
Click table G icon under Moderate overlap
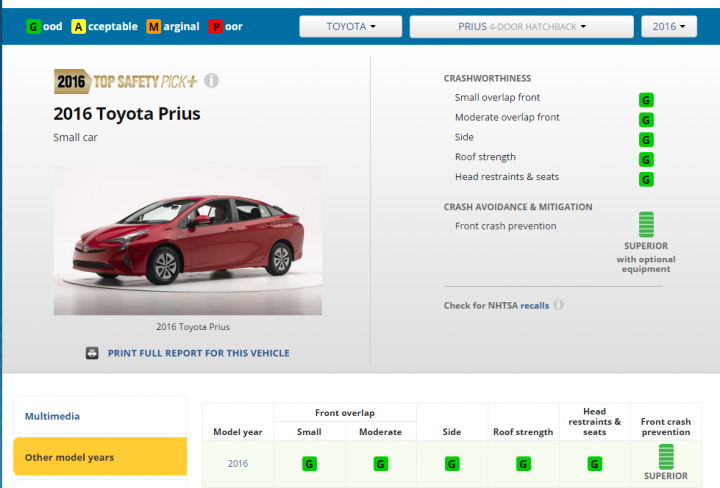(381, 464)
